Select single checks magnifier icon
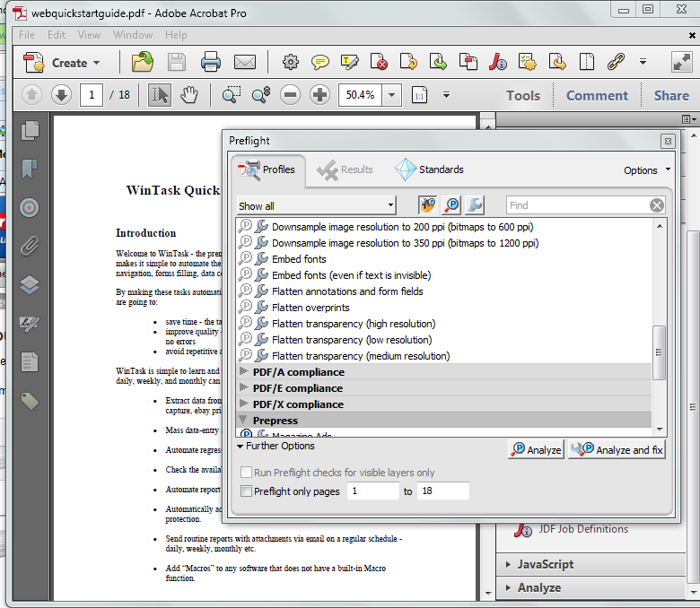 pyautogui.click(x=451, y=205)
